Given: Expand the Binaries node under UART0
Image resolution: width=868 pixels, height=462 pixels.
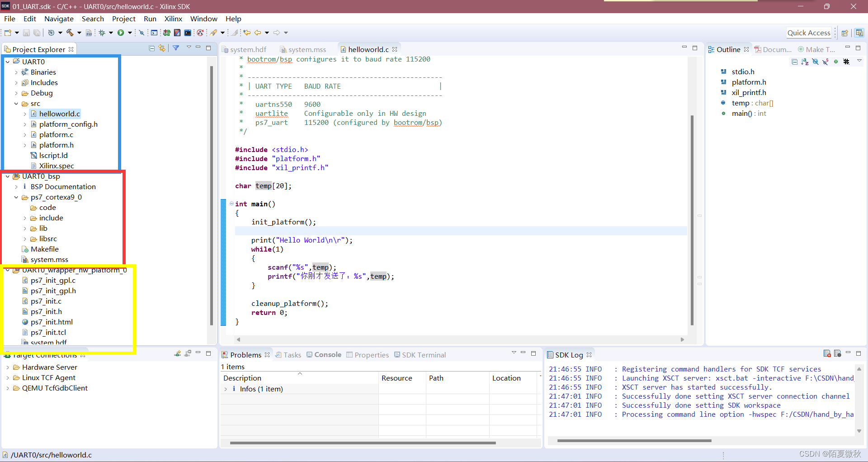Looking at the screenshot, I should point(17,72).
